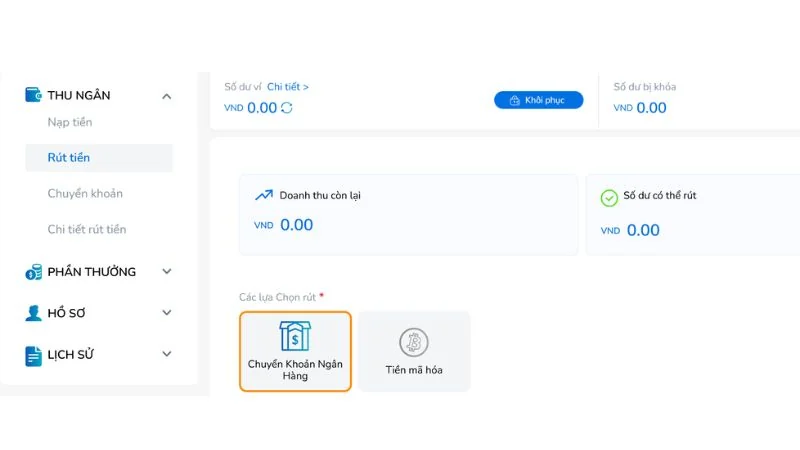Open the Chuyển khoản menu item

pos(85,193)
